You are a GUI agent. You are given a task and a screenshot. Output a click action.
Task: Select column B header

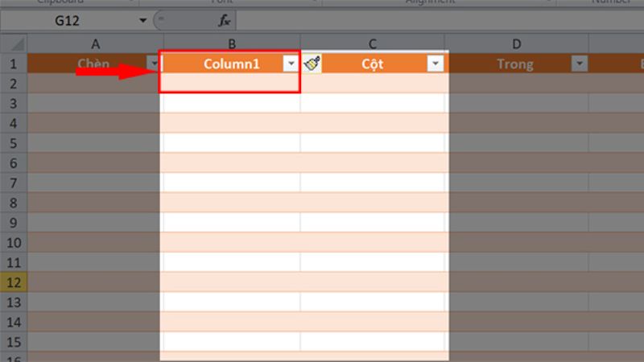point(232,43)
